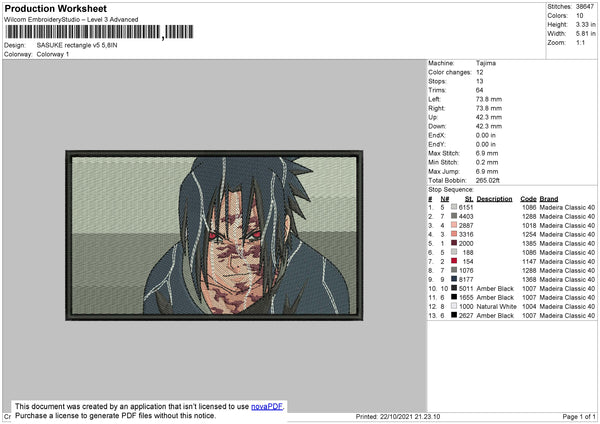This screenshot has height=424, width=600.
Task: Select the Sasuke embroidery design preview
Action: [x=214, y=235]
